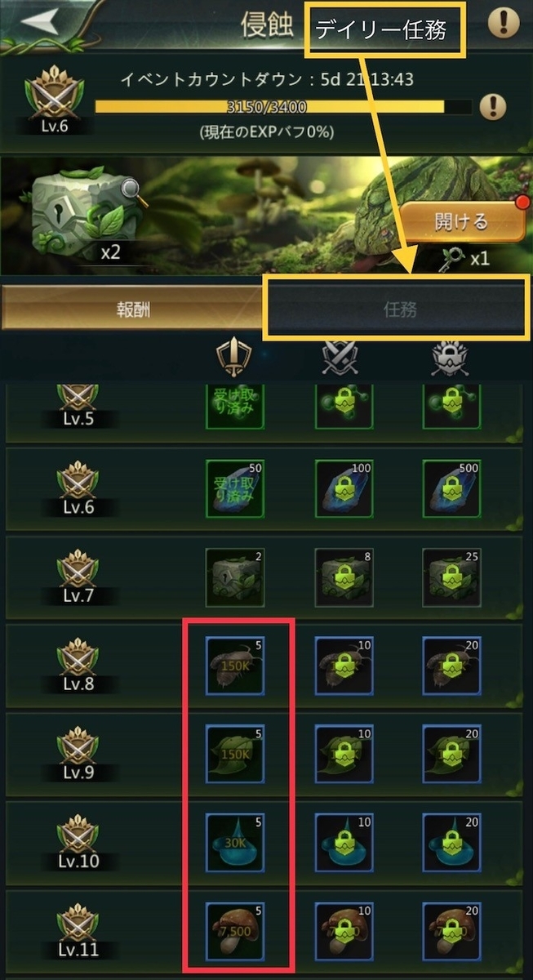Switch to the 報酬 tab

coord(131,310)
